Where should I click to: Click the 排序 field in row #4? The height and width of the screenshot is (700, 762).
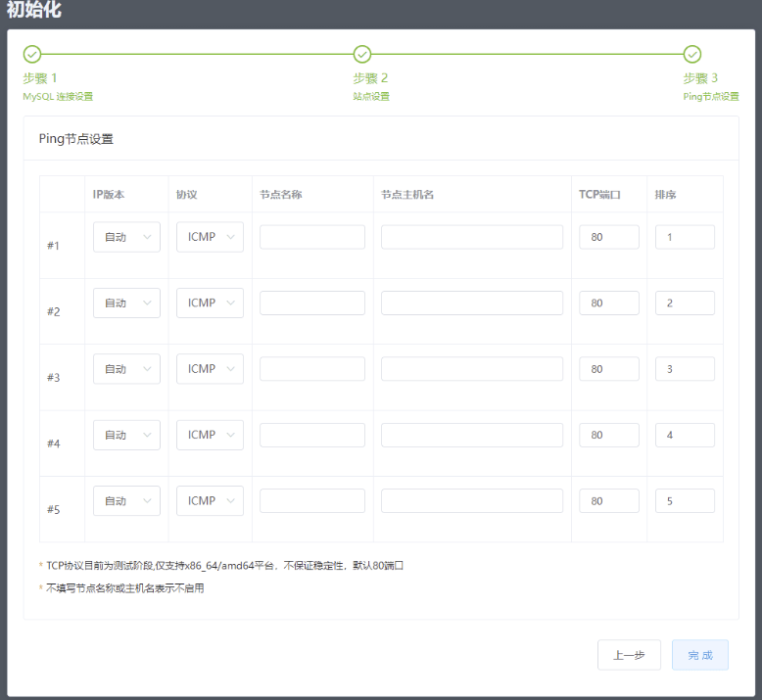pos(685,435)
